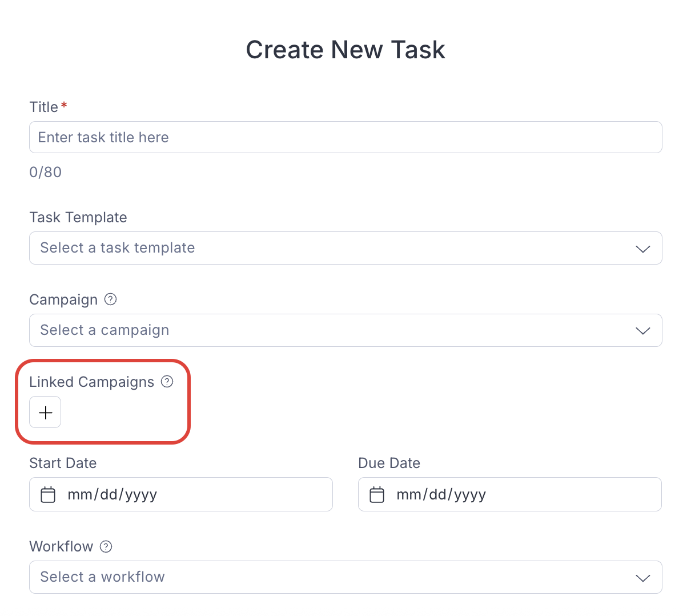
Task: Click the Linked Campaigns label
Action: pos(91,382)
